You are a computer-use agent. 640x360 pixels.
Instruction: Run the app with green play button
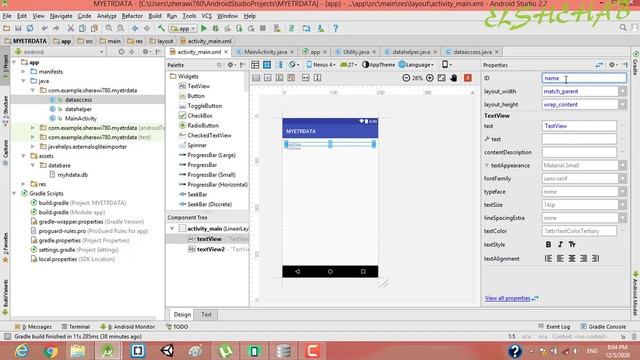click(x=204, y=29)
